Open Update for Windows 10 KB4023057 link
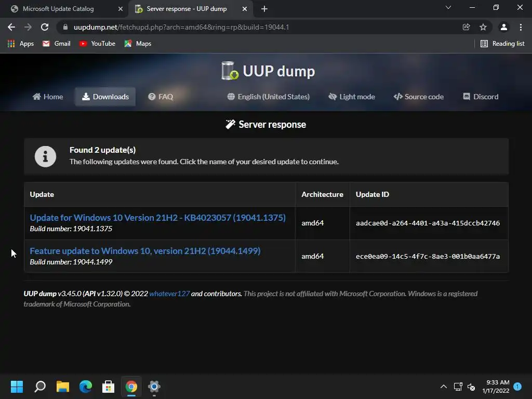 [158, 218]
